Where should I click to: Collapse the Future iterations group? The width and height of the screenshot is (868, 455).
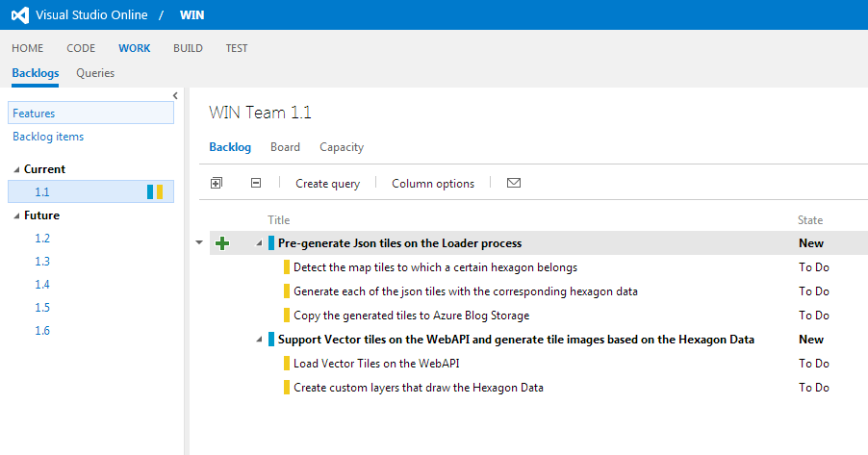click(16, 215)
